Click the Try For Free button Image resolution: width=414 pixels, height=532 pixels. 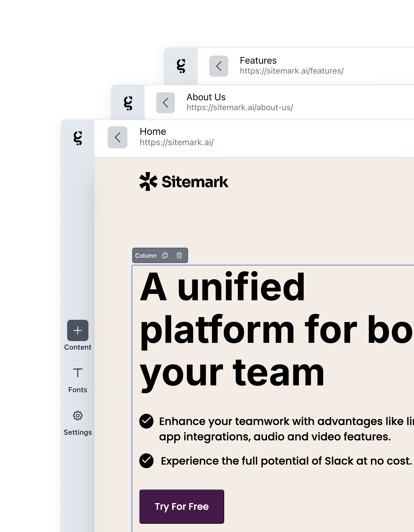point(182,506)
